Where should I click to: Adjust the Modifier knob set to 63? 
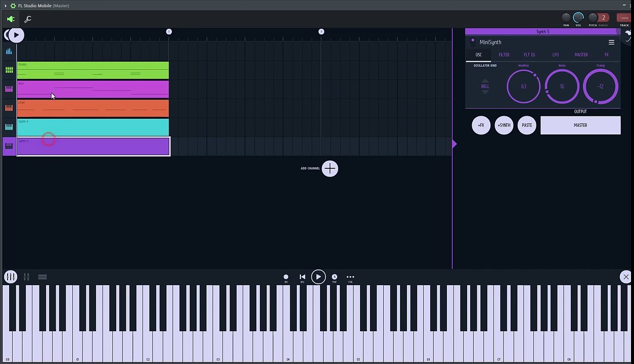(523, 86)
